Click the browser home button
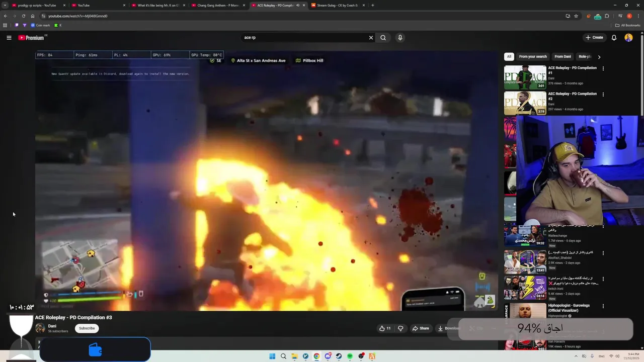This screenshot has height=362, width=644. (33, 16)
